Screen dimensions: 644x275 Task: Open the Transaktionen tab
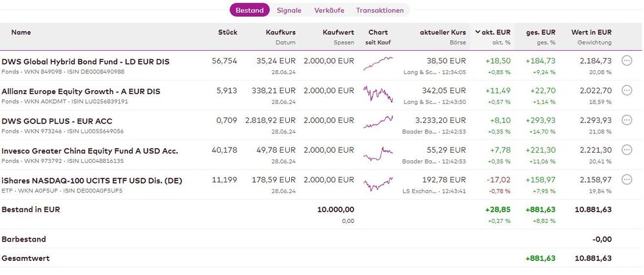pos(380,10)
